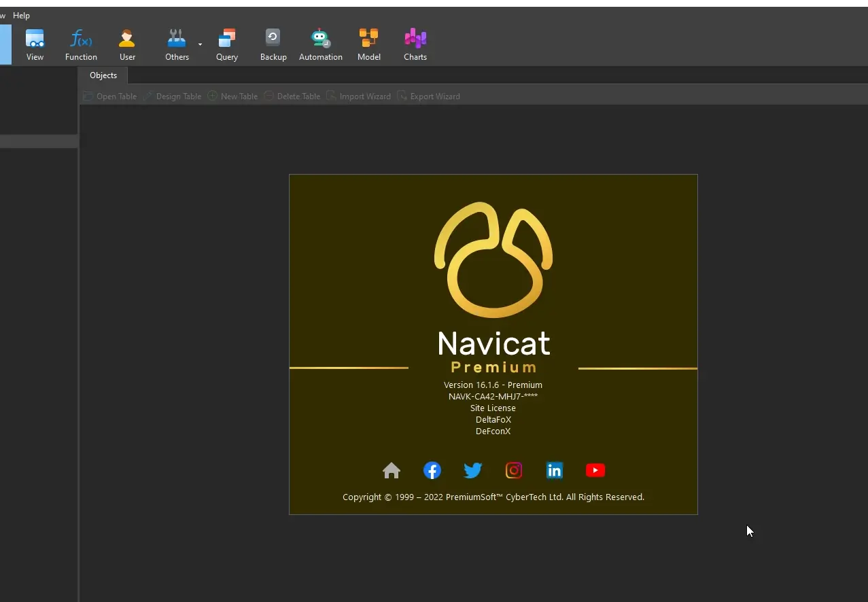The image size is (868, 602).
Task: Open the Twitter link icon
Action: coord(473,470)
